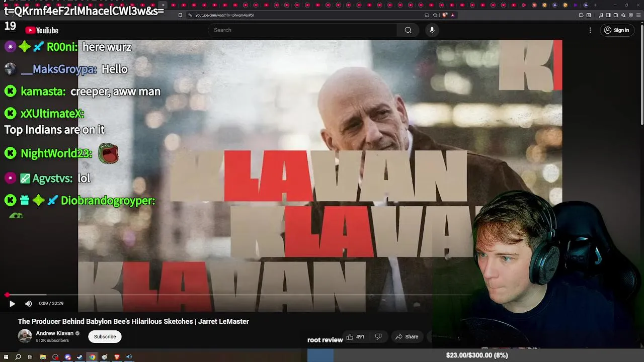Switch to Chrome in the taskbar
Screen dimensions: 644x362
click(92, 357)
